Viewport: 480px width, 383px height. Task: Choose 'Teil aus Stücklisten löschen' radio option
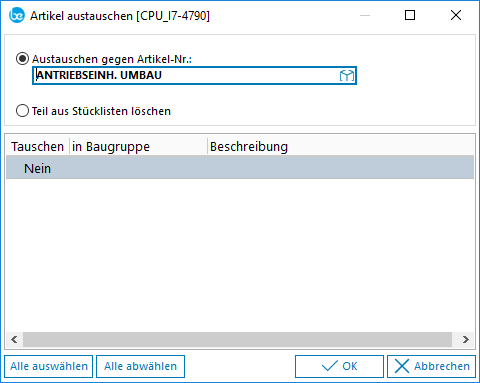coord(22,111)
